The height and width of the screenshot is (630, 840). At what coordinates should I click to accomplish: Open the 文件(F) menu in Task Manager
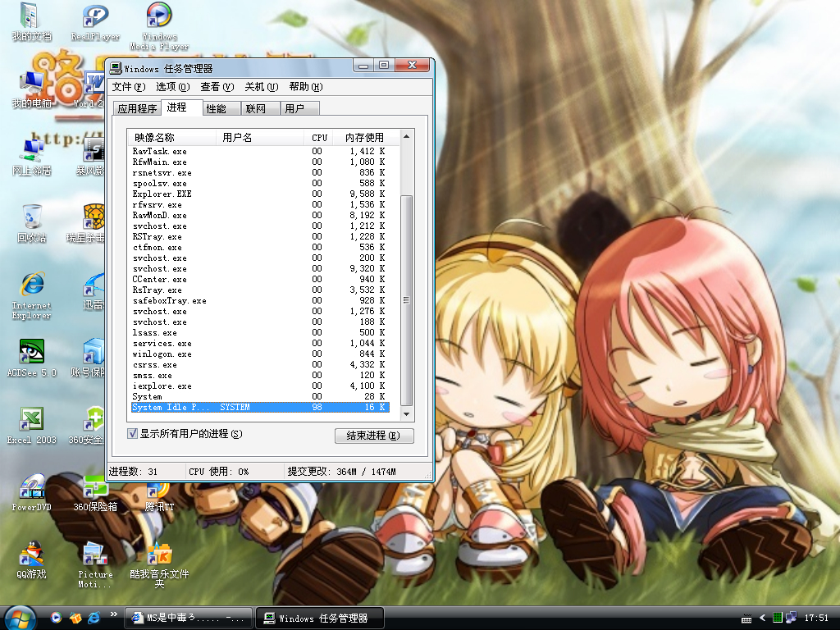(x=128, y=87)
